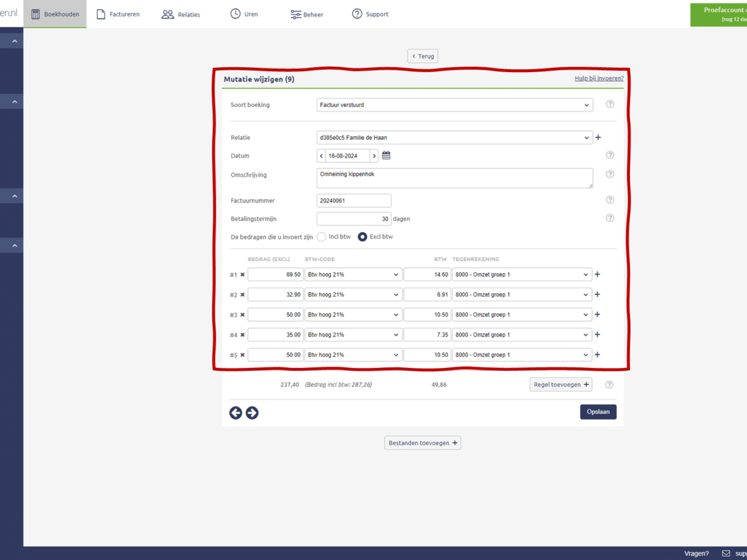Open the Relatie dropdown
The image size is (747, 560).
(454, 138)
